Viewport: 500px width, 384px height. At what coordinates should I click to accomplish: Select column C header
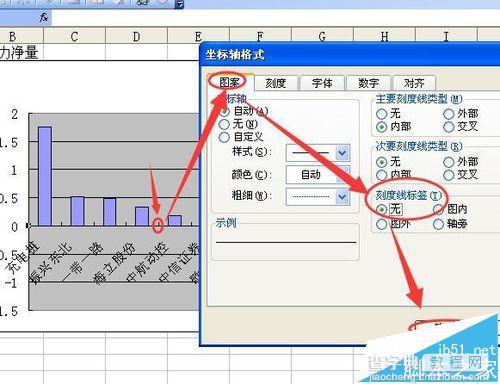click(74, 36)
